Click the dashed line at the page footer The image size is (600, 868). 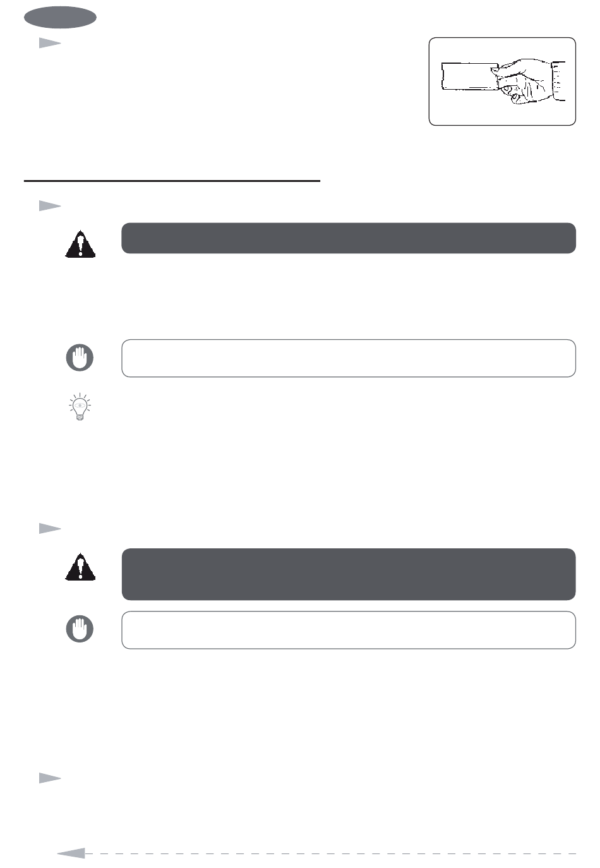point(330,853)
